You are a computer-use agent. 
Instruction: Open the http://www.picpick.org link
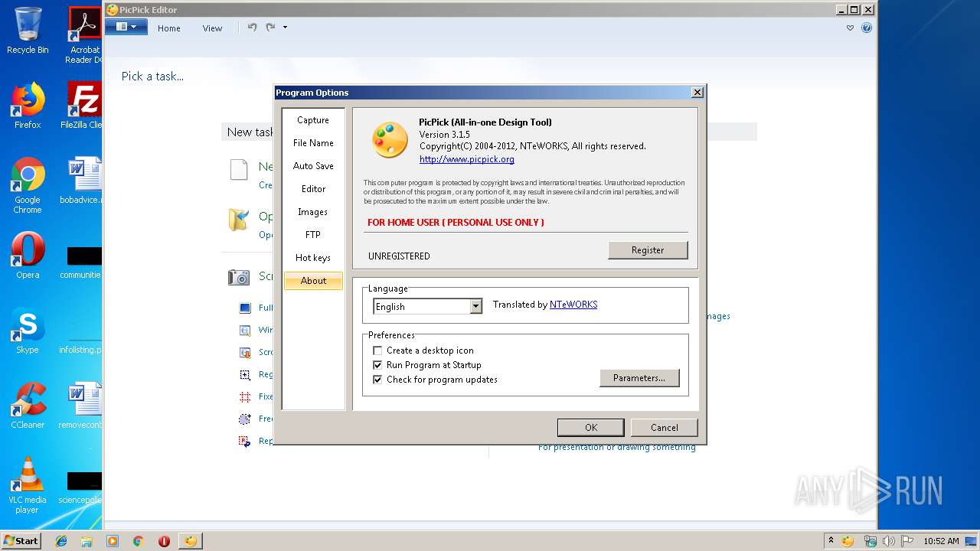(466, 159)
